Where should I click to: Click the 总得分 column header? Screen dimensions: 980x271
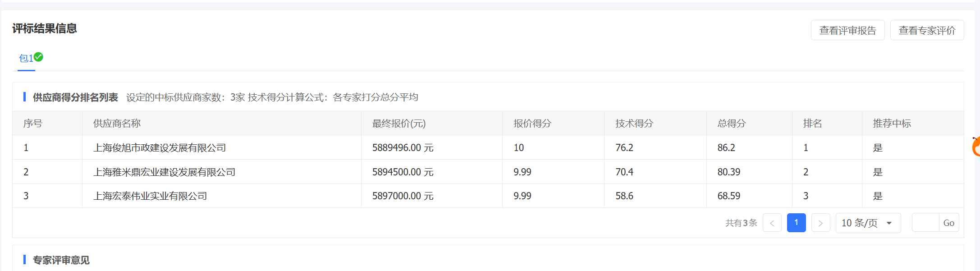(x=732, y=124)
